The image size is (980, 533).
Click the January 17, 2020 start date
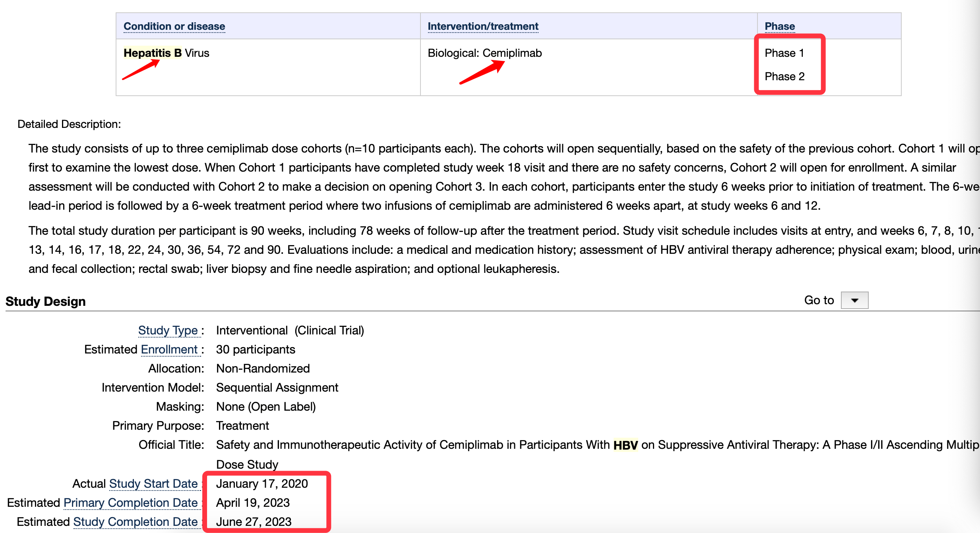(262, 484)
